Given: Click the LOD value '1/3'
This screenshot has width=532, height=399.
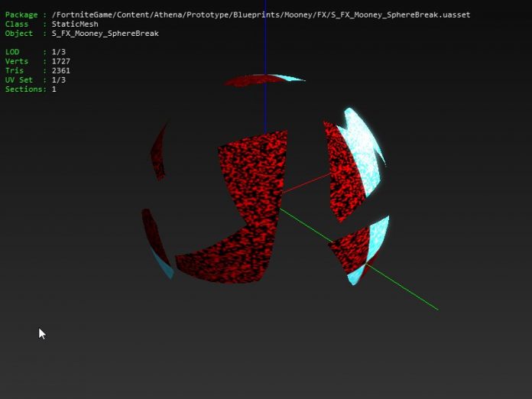Looking at the screenshot, I should (x=59, y=52).
